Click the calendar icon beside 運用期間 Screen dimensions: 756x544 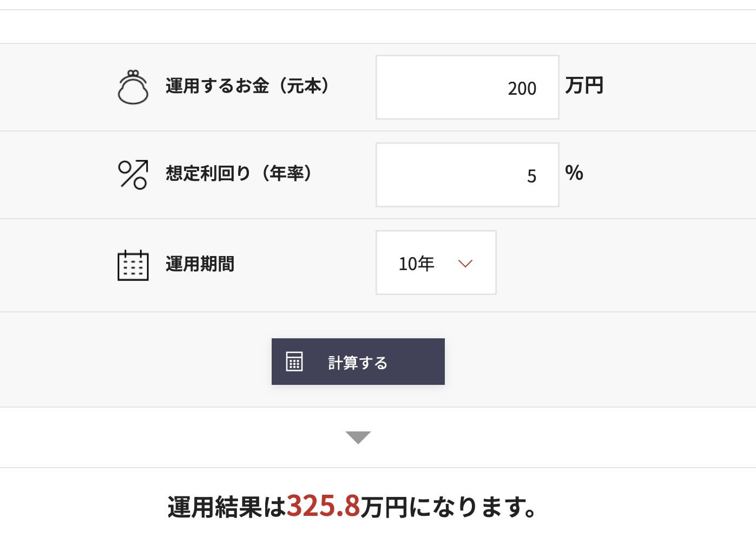(x=133, y=265)
